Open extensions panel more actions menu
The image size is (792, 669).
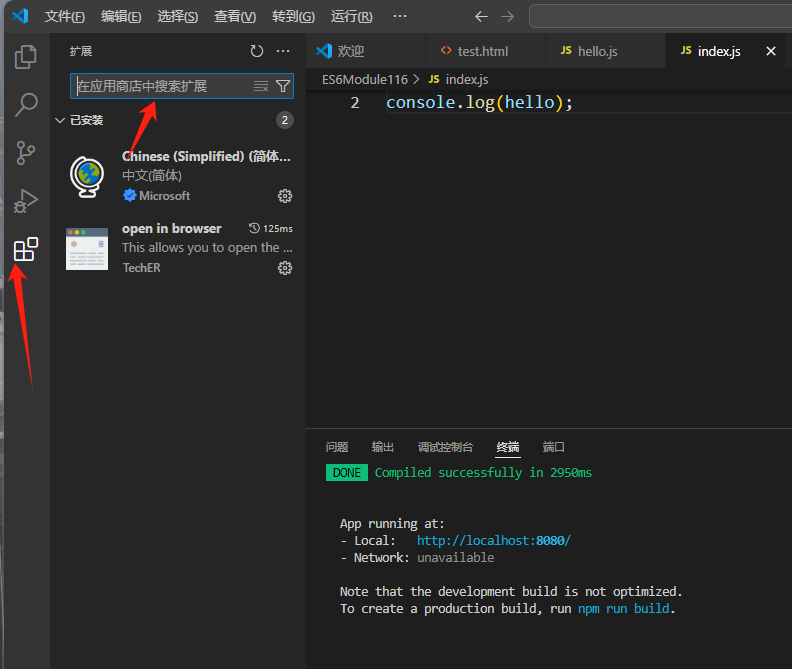(283, 51)
